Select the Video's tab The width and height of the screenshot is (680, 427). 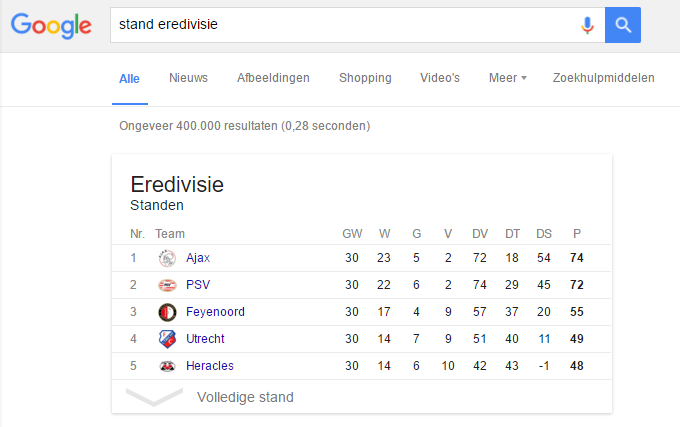coord(440,78)
